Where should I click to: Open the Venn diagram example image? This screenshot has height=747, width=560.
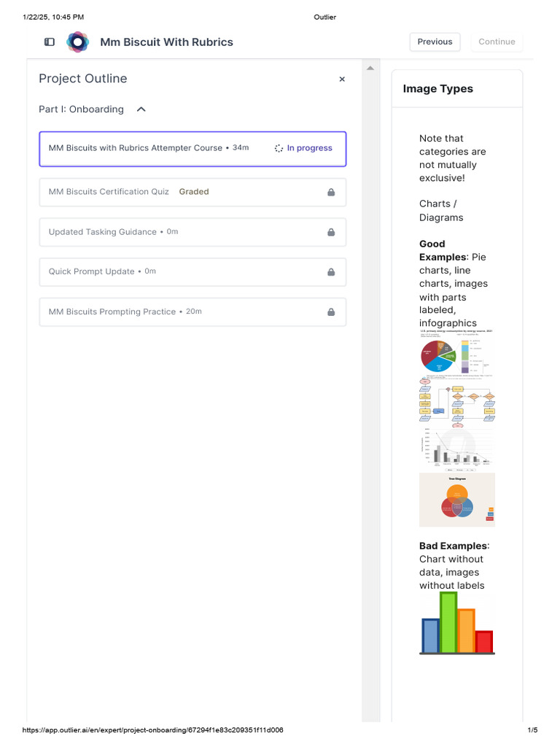click(456, 500)
